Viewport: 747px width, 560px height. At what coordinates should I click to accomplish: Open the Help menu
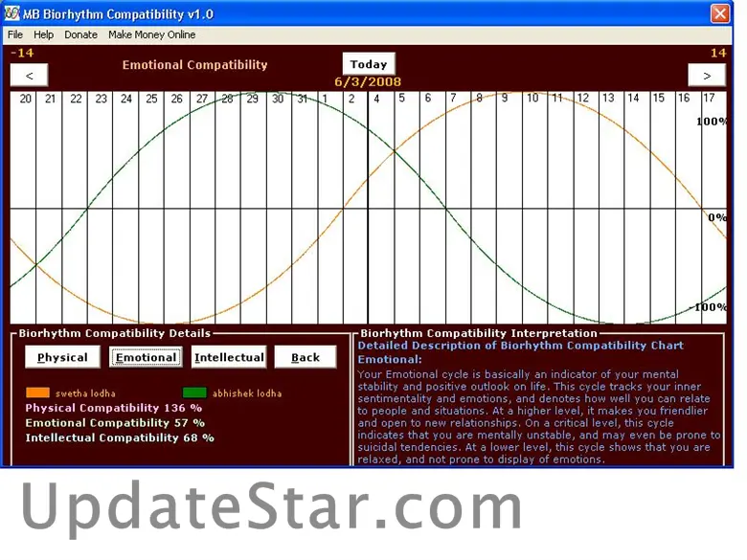click(x=43, y=34)
